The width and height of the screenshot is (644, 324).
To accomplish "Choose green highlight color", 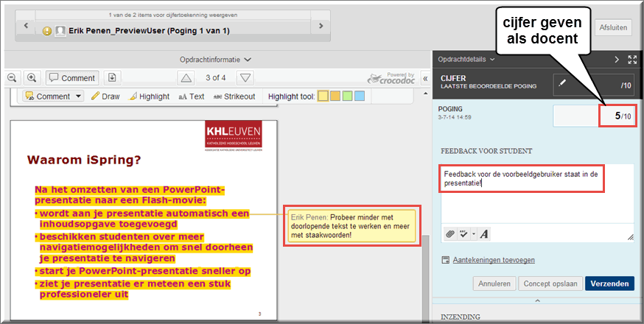I will 348,96.
